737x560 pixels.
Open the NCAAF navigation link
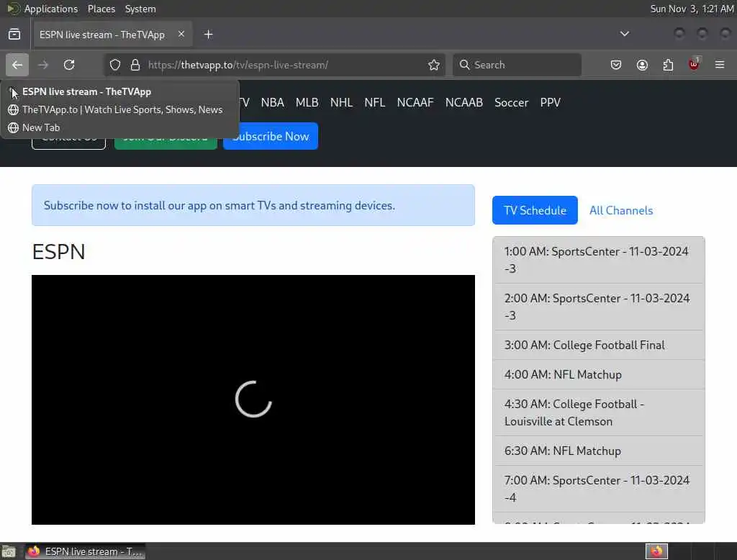415,102
